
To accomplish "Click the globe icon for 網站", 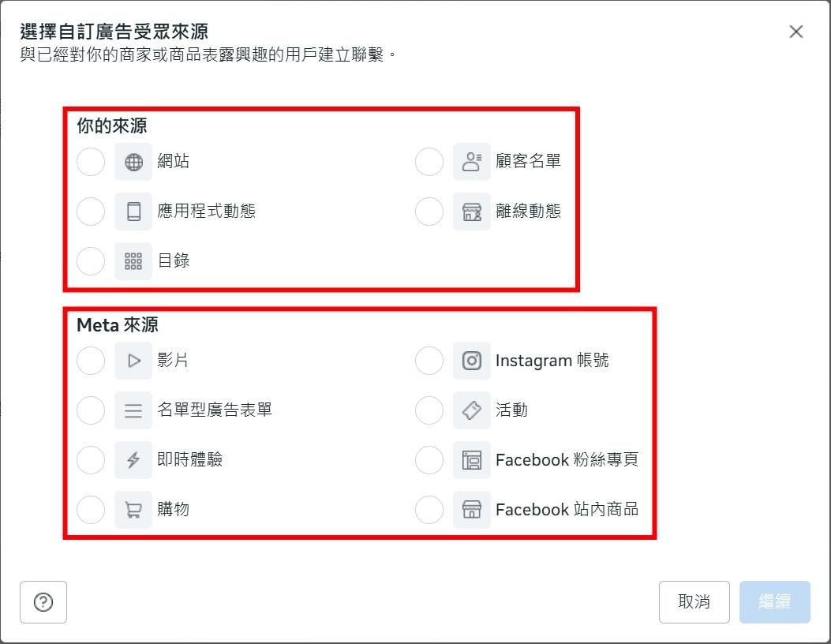I will (133, 162).
